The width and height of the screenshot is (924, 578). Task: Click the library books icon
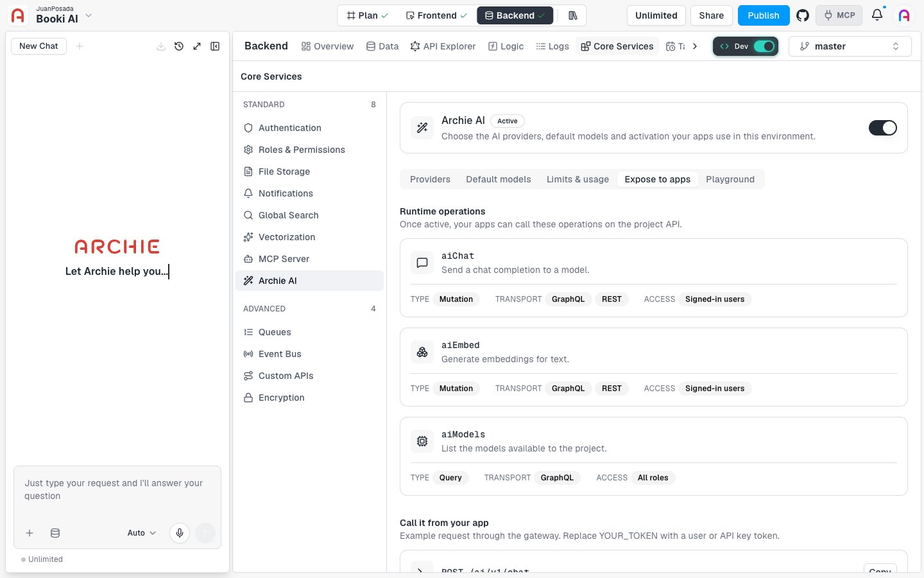click(x=573, y=15)
